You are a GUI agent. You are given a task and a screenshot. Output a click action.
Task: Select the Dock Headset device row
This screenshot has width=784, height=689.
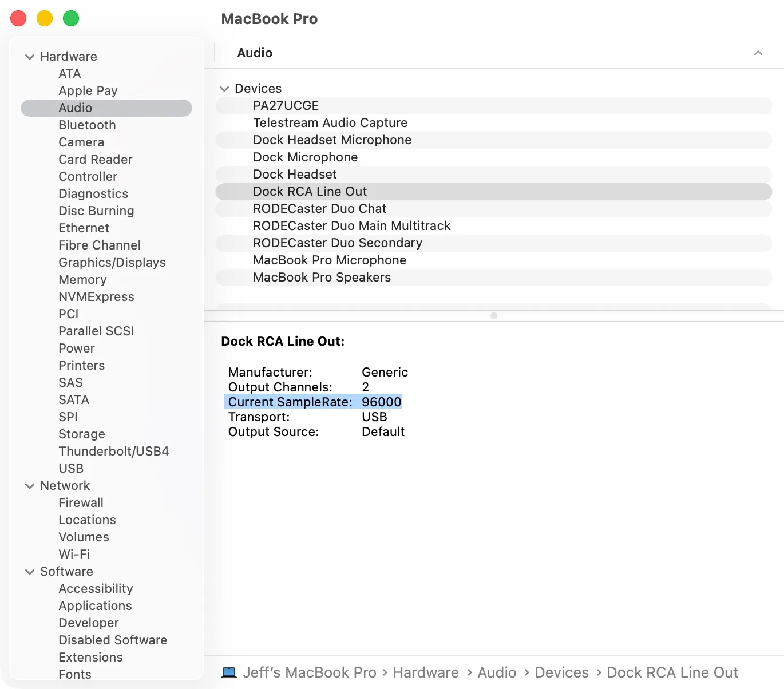click(x=494, y=175)
